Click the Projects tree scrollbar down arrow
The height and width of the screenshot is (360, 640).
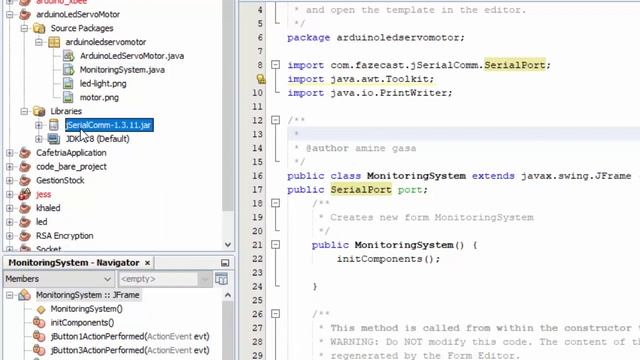[x=228, y=245]
